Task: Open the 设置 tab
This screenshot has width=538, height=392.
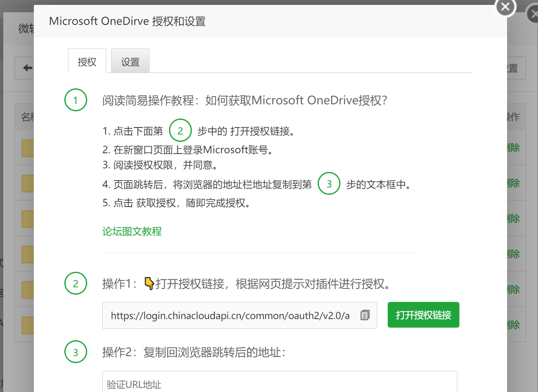Action: point(130,62)
